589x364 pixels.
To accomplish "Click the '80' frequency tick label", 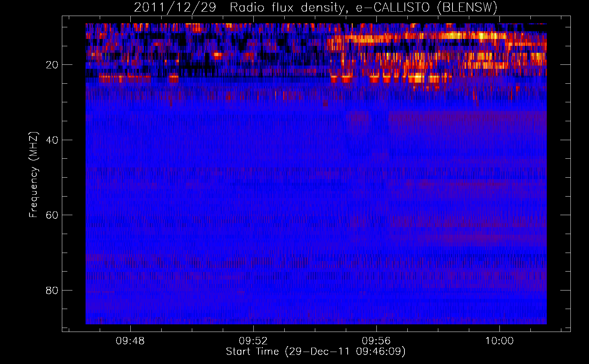I will (x=52, y=290).
